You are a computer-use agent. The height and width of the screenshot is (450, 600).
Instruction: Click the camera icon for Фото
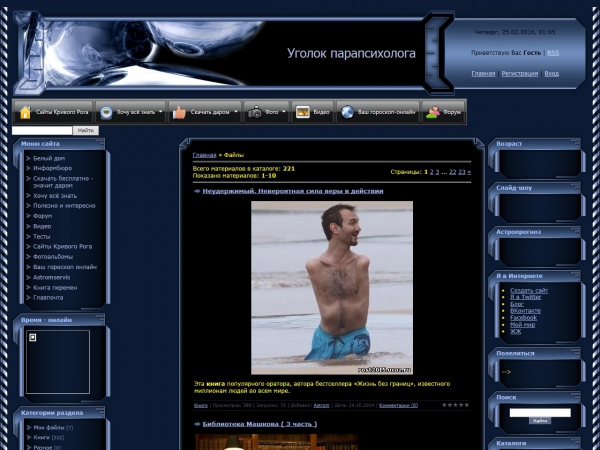pos(254,112)
